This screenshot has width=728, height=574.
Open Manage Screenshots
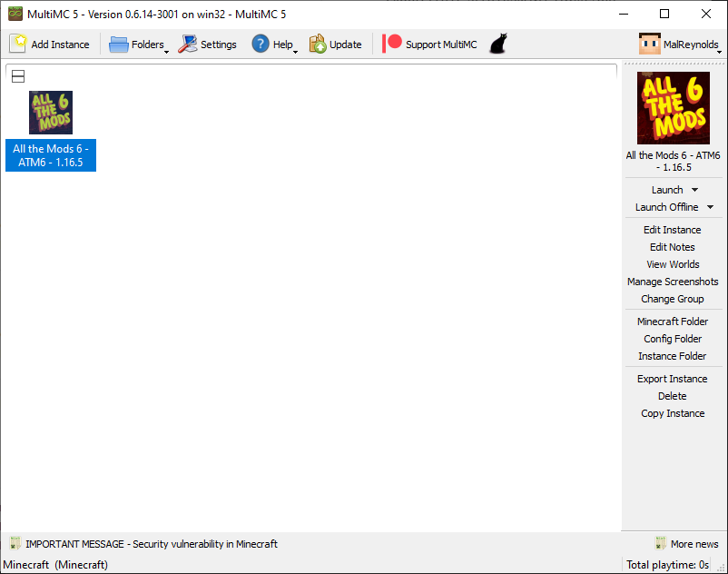[673, 282]
